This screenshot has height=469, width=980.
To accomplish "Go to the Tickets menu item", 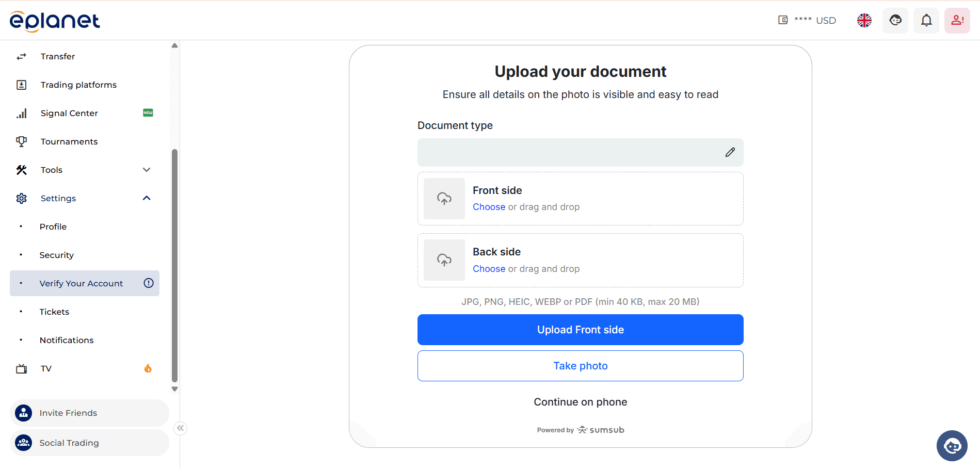I will 54,311.
